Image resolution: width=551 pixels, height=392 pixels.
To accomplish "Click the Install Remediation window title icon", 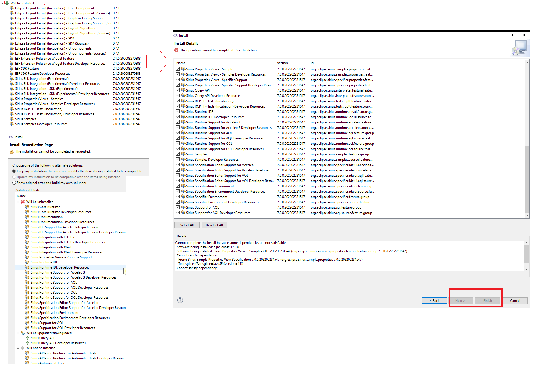I will [x=11, y=137].
